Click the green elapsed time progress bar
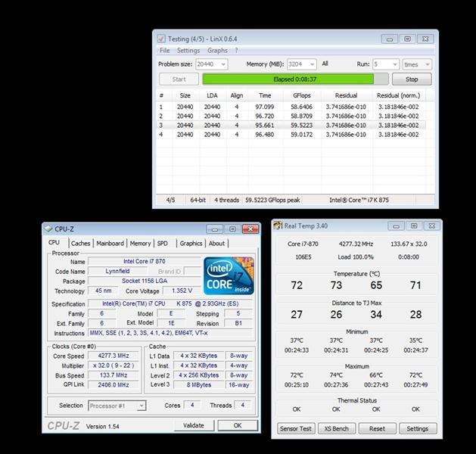The width and height of the screenshot is (476, 454). point(288,79)
